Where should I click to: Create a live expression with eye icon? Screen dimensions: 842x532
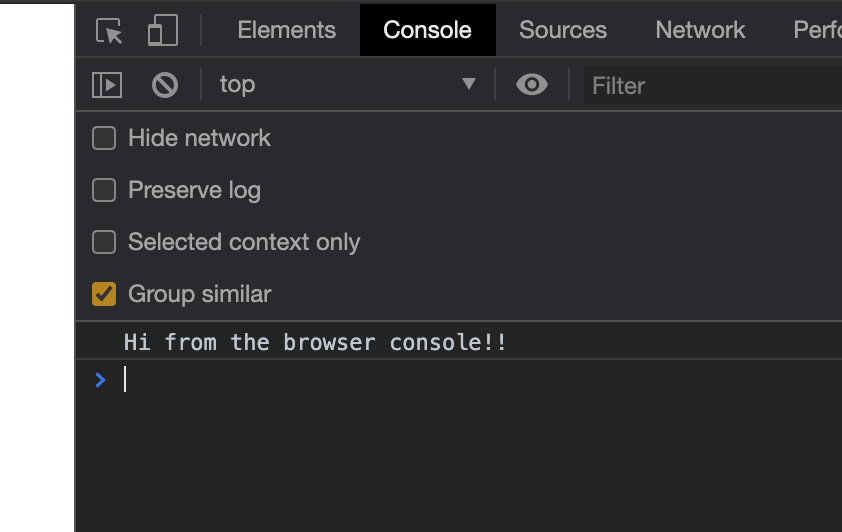(x=532, y=84)
